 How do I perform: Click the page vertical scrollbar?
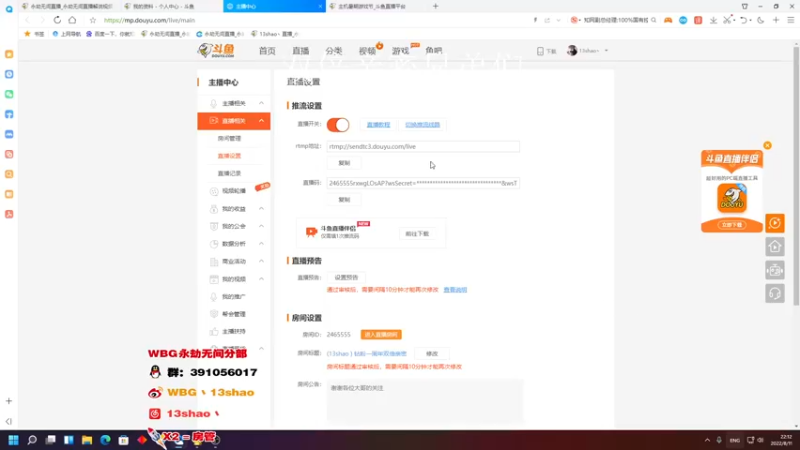click(796, 176)
